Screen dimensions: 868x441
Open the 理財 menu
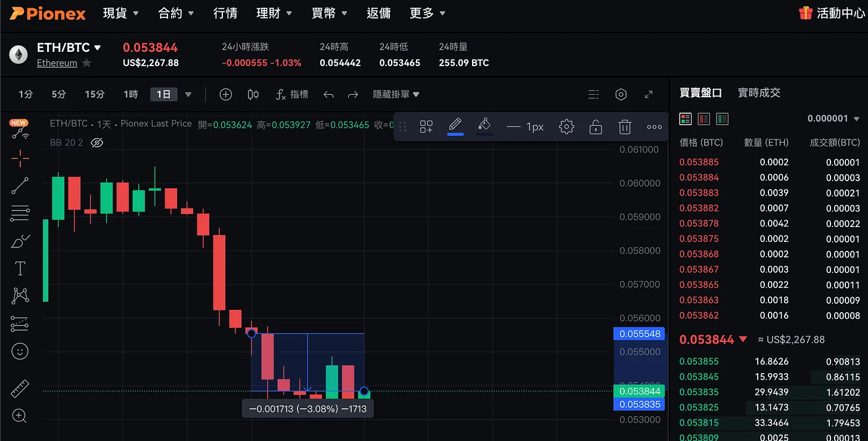274,13
